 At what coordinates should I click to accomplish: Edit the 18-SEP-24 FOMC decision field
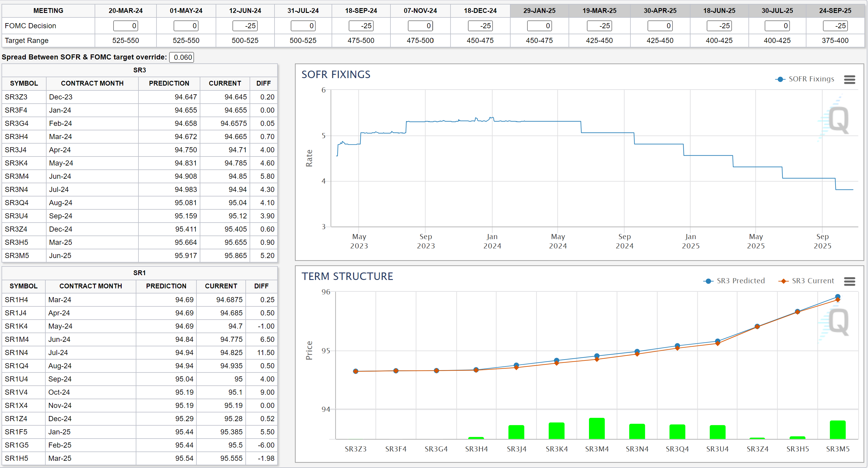click(x=361, y=26)
